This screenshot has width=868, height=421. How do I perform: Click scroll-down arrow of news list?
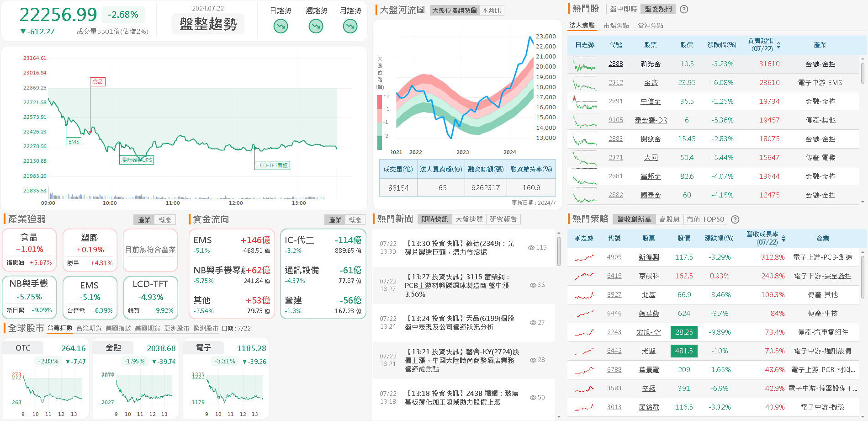[x=559, y=417]
